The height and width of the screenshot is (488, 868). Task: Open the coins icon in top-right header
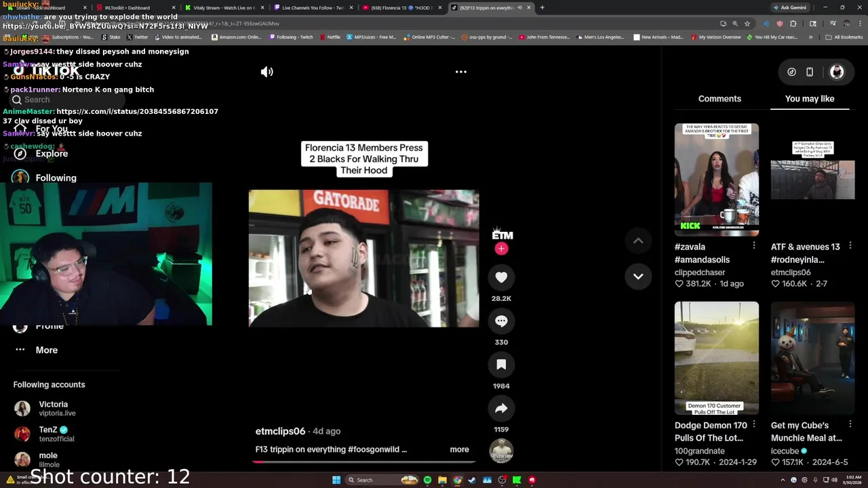791,72
